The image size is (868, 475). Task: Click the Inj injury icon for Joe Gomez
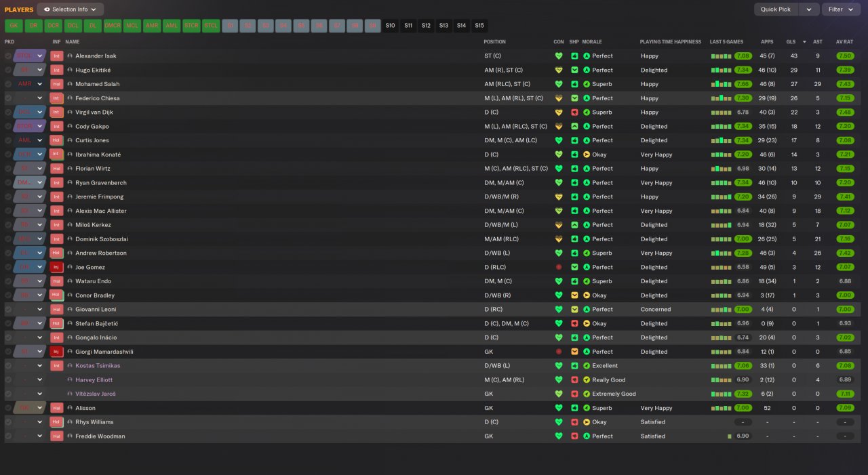(57, 267)
